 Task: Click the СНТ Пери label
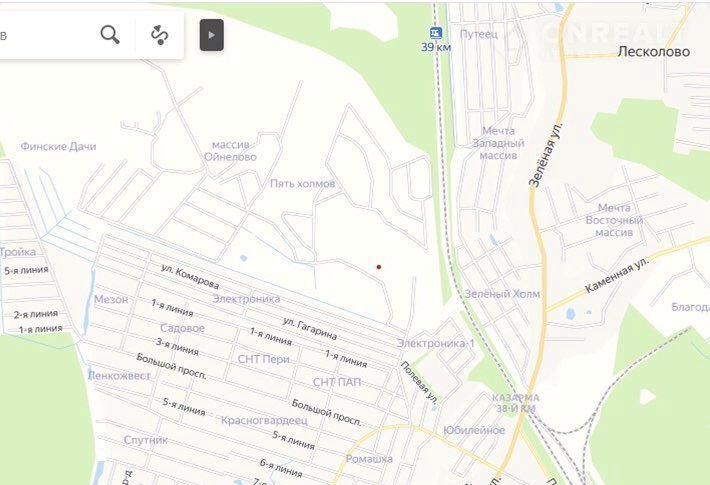[264, 359]
